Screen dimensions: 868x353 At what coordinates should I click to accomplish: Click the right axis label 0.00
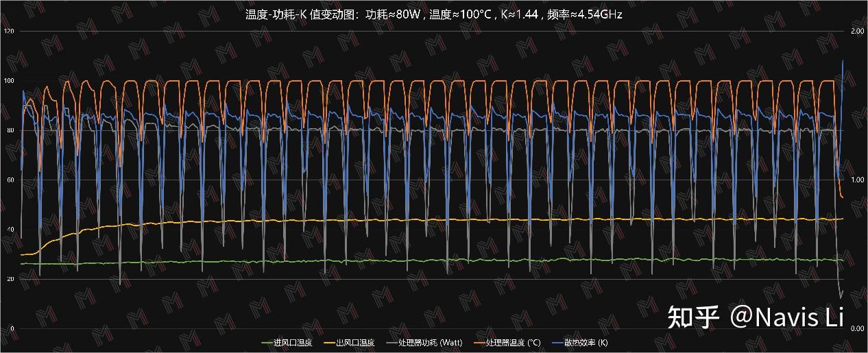[856, 328]
